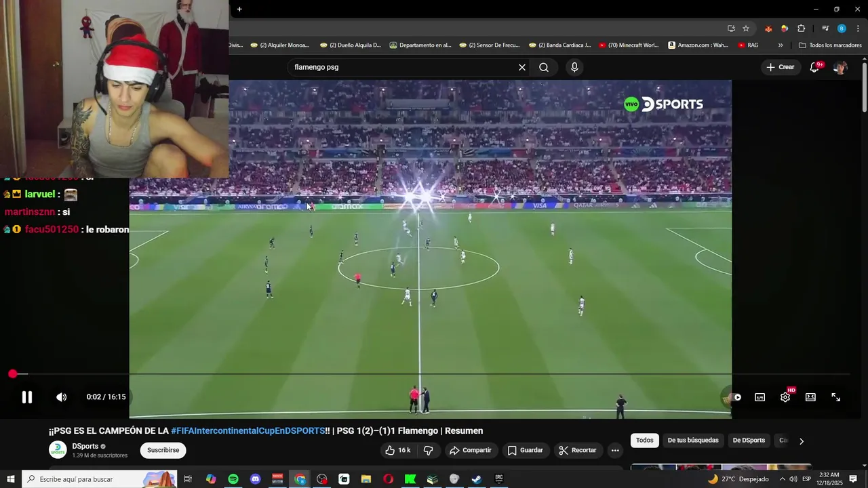
Task: Start voice search with microphone
Action: click(x=574, y=67)
